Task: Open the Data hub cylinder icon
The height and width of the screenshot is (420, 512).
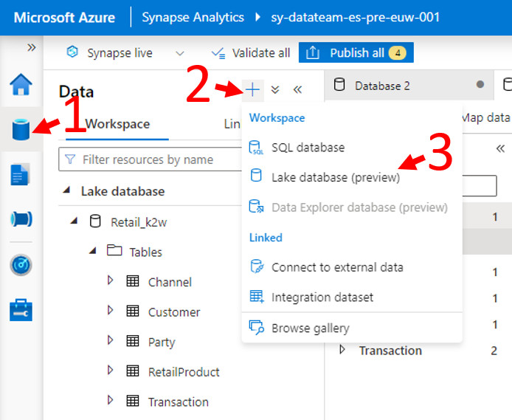Action: (x=21, y=130)
